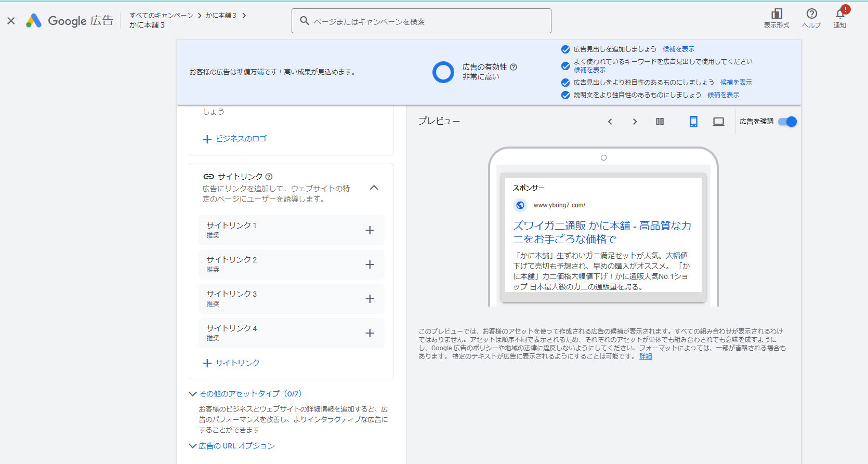Screen dimensions: 868x464
Task: Add サイトリンク 2 with plus icon
Action: pyautogui.click(x=370, y=264)
